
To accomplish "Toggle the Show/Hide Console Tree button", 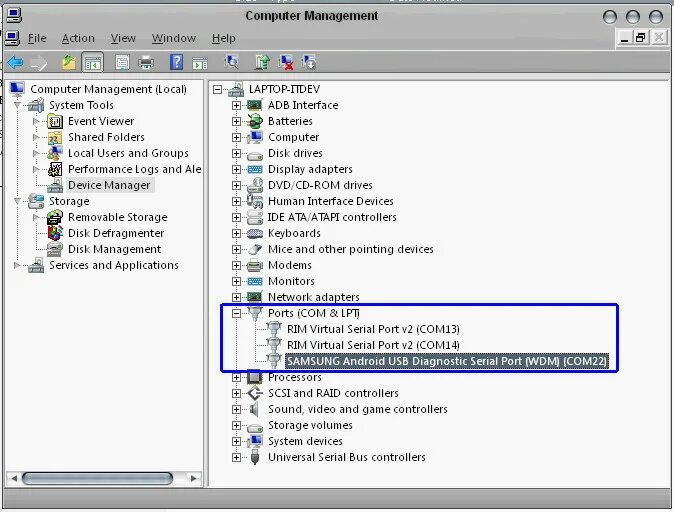I will click(x=93, y=63).
